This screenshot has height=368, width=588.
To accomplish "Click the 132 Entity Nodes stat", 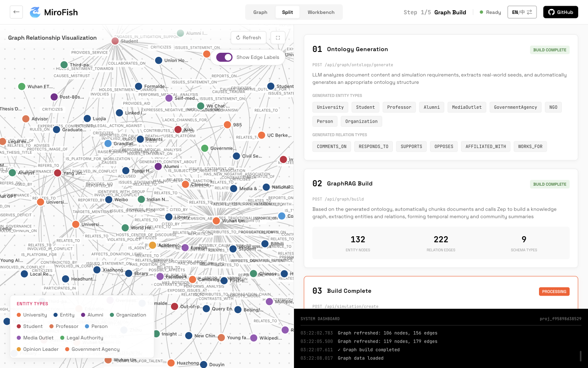I will [x=358, y=243].
